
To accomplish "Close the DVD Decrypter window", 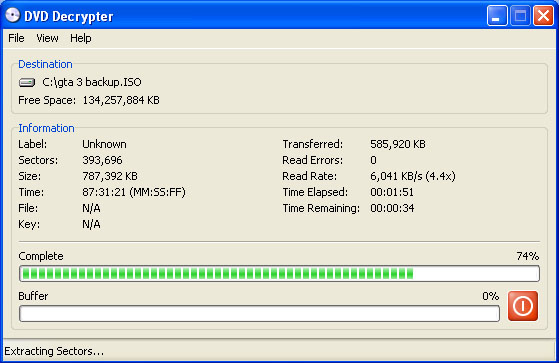I will pyautogui.click(x=543, y=16).
